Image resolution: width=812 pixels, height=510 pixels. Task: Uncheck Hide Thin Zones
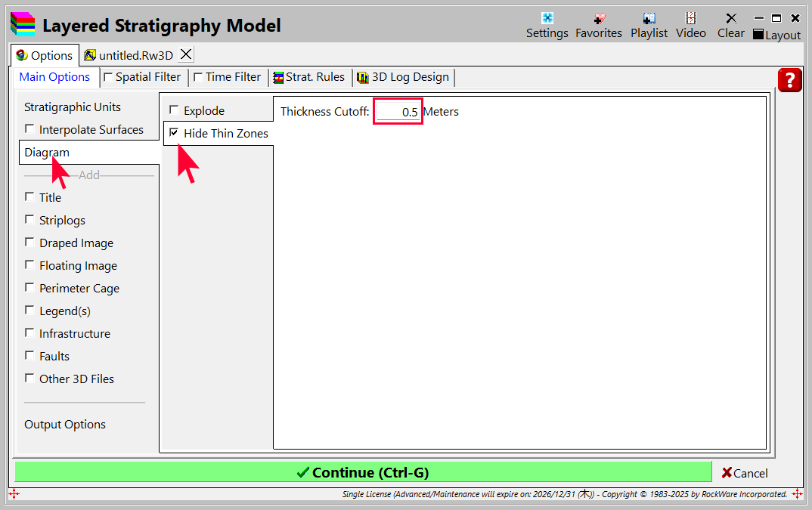click(175, 133)
